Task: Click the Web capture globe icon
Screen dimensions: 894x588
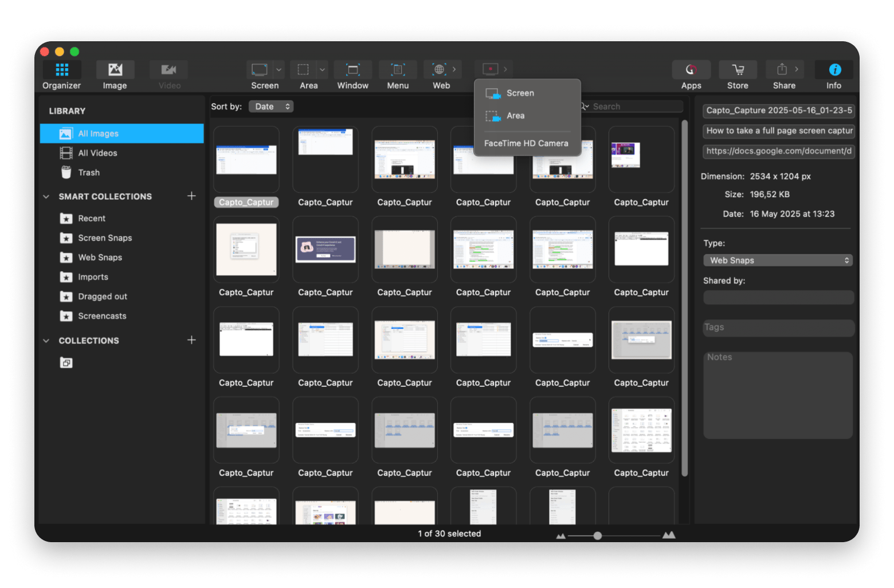Action: click(x=438, y=69)
